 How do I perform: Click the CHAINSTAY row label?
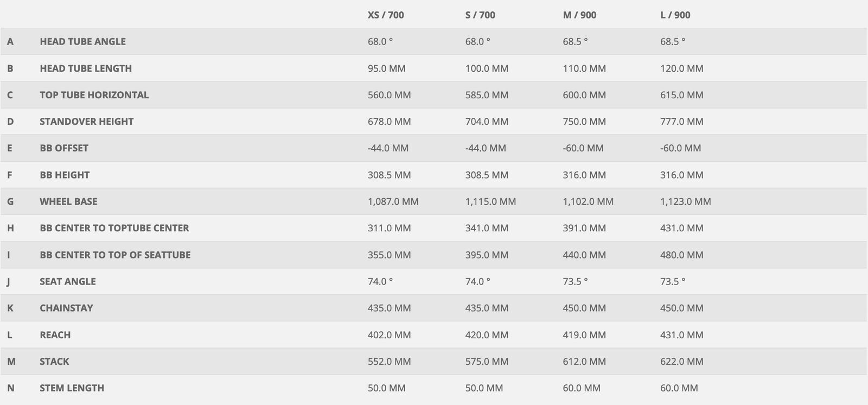tap(66, 308)
